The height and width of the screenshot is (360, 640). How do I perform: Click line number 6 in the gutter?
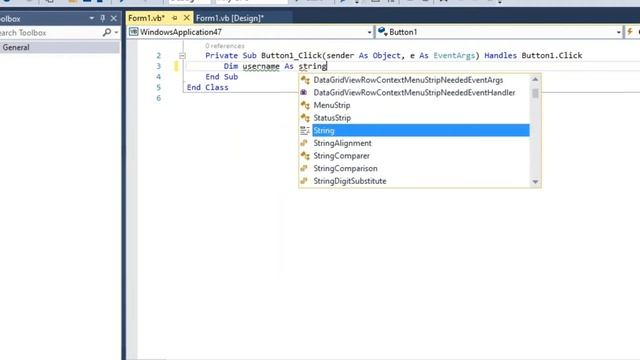tap(158, 98)
